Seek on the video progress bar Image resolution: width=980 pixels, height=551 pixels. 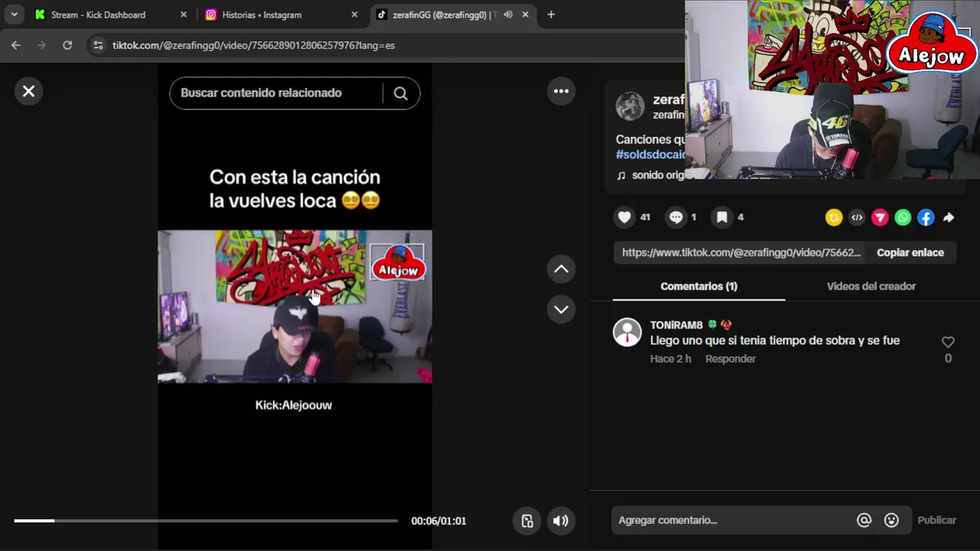(x=206, y=520)
